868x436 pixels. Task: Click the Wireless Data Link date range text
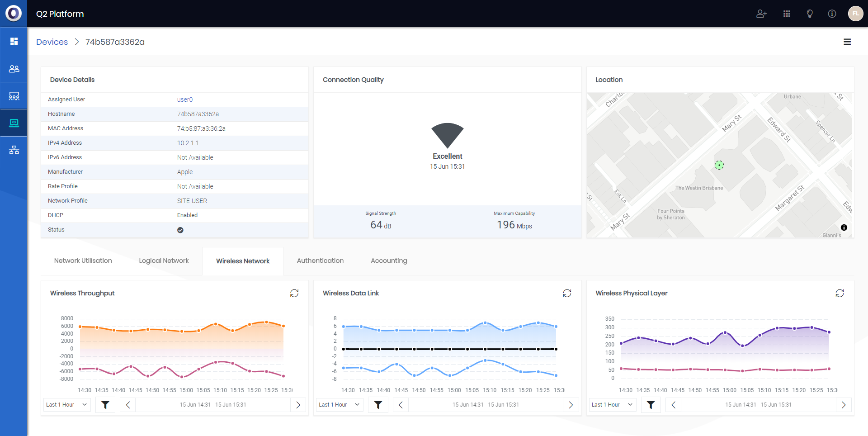click(x=486, y=405)
